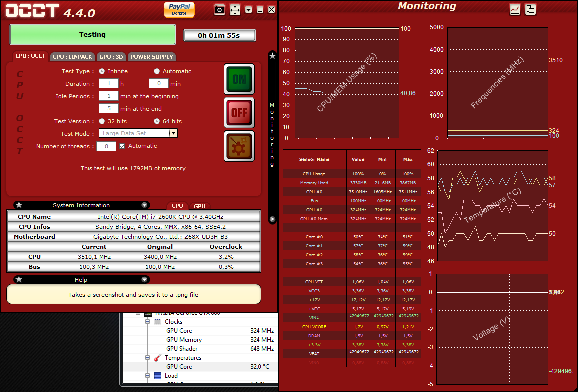The height and width of the screenshot is (392, 578).
Task: Open the POWER SUPPLY tab
Action: click(x=152, y=57)
